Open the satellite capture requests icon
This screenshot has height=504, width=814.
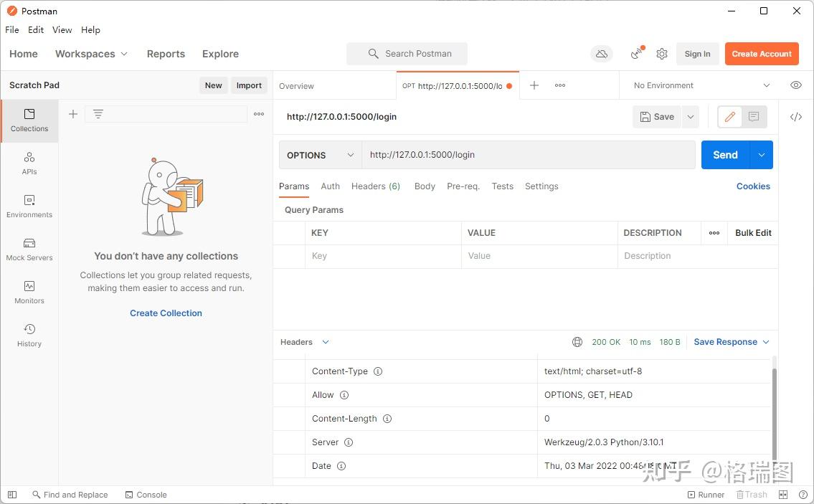637,54
